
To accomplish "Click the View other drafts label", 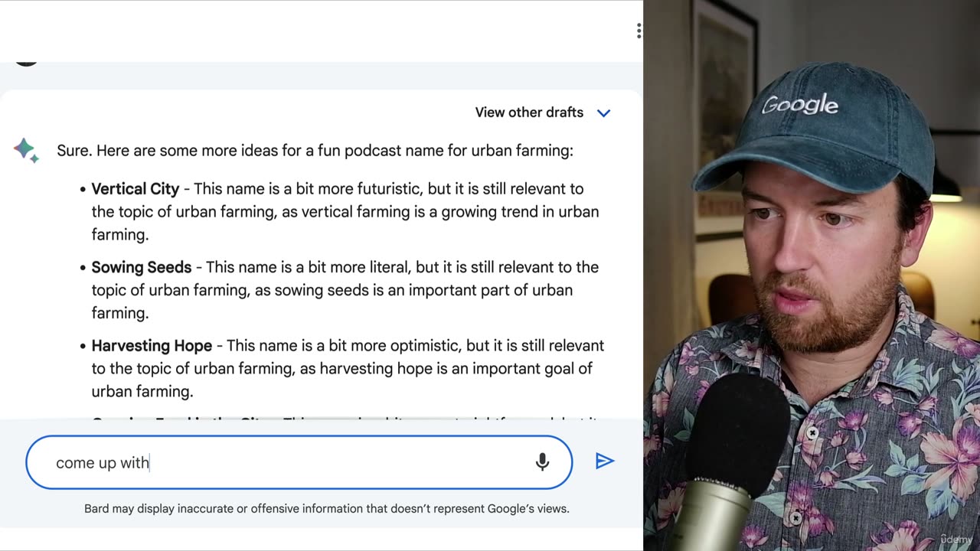I will (529, 112).
